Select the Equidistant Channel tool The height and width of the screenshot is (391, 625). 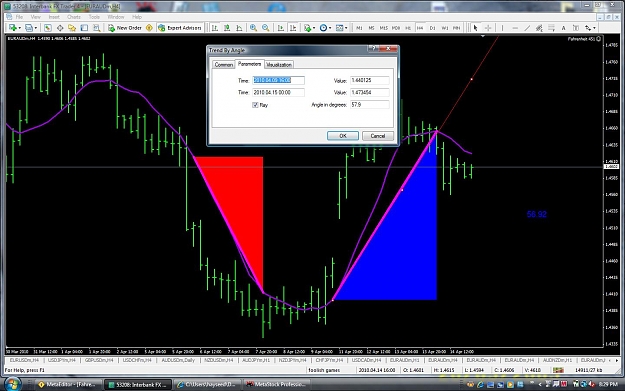point(539,28)
